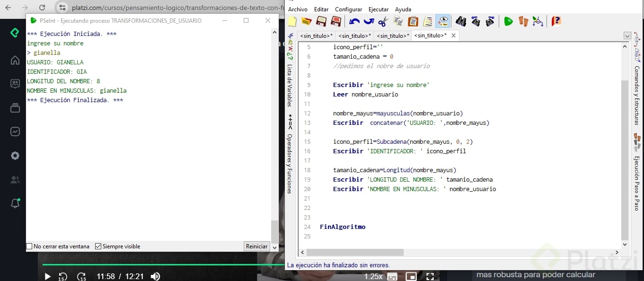The width and height of the screenshot is (644, 281).
Task: Open the flowchart diagram icon
Action: click(538, 21)
